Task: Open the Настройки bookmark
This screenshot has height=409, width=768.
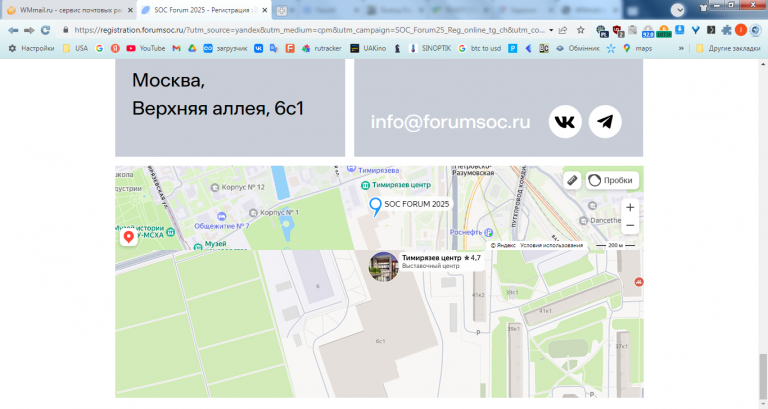Action: (x=31, y=48)
